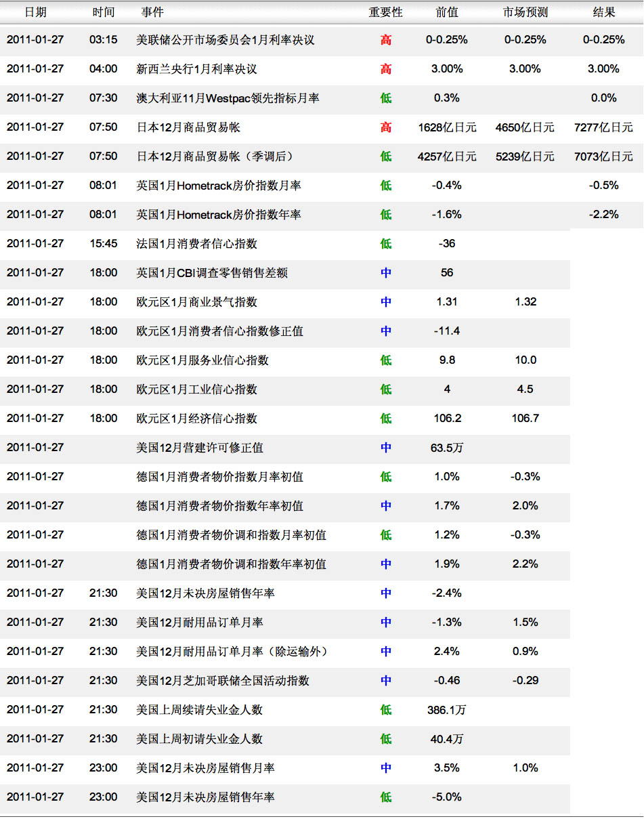Click the 2.2% market forecast value
Screen dimensions: 644x821
point(525,564)
